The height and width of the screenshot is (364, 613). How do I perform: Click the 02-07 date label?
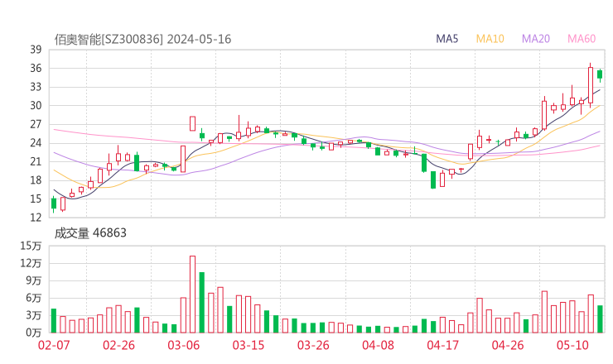point(54,345)
